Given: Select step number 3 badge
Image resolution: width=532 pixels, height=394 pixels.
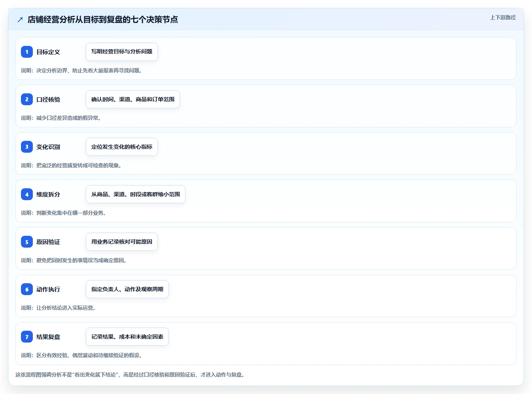Looking at the screenshot, I should click(x=27, y=147).
